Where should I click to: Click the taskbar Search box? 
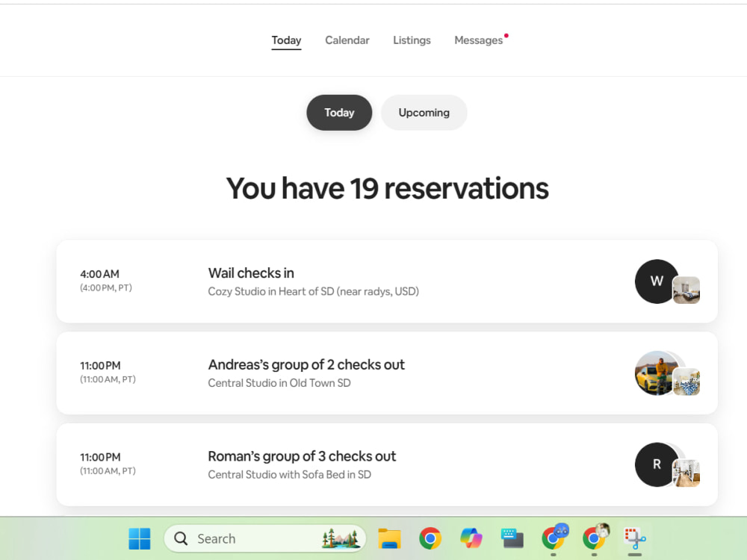(x=265, y=538)
